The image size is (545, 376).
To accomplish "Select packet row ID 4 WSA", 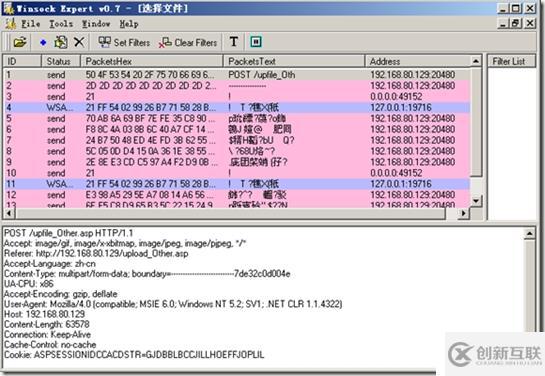I will (237, 107).
